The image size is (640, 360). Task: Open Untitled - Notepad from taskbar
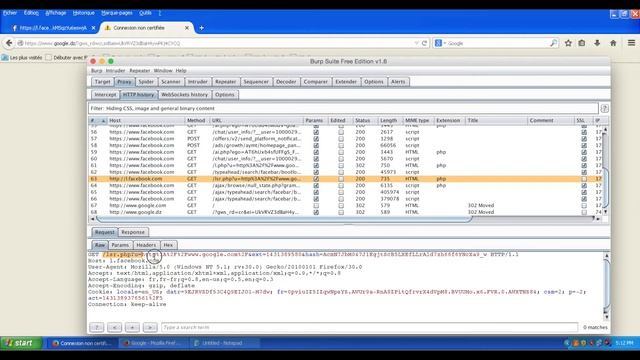click(223, 343)
